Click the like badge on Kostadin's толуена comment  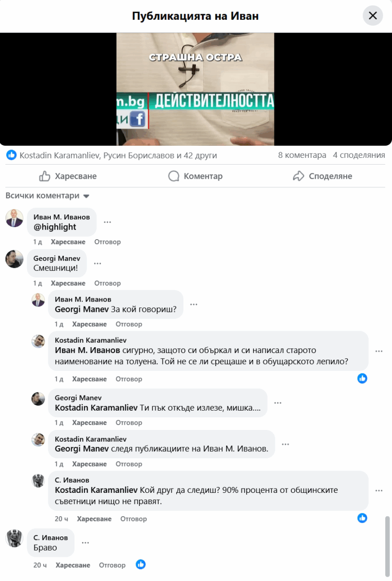362,379
